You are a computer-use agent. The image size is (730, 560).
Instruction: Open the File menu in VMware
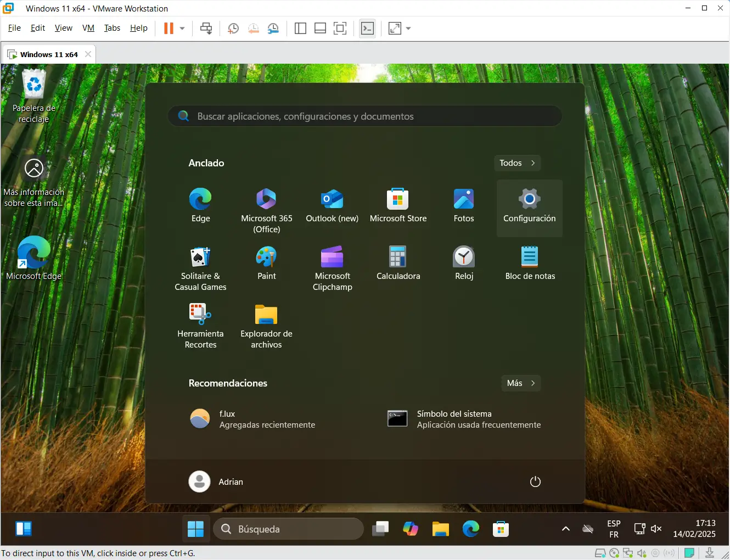[14, 28]
